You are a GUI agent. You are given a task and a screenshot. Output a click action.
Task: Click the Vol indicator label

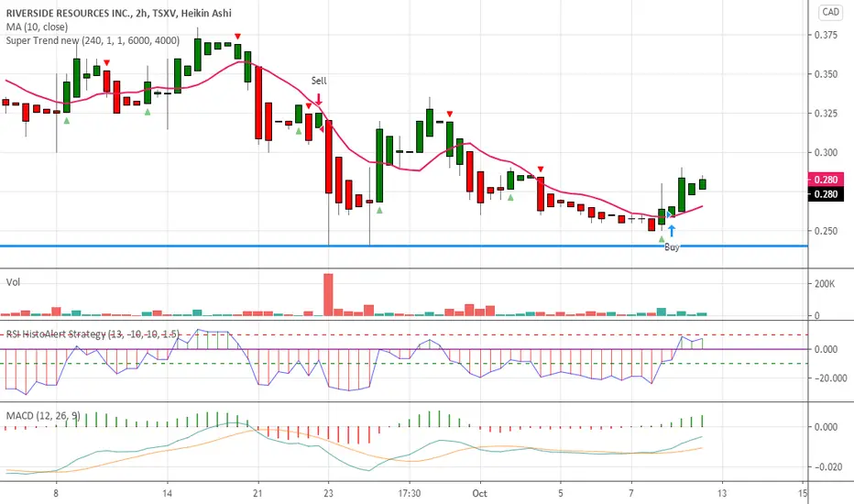(13, 282)
